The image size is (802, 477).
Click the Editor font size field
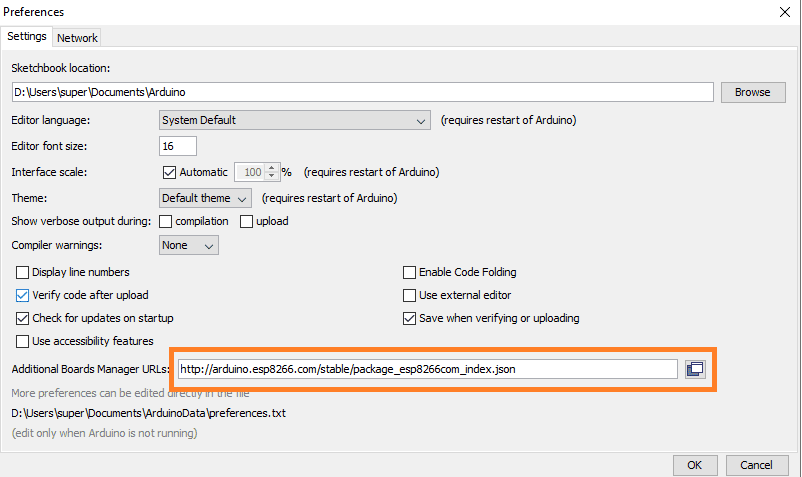177,146
